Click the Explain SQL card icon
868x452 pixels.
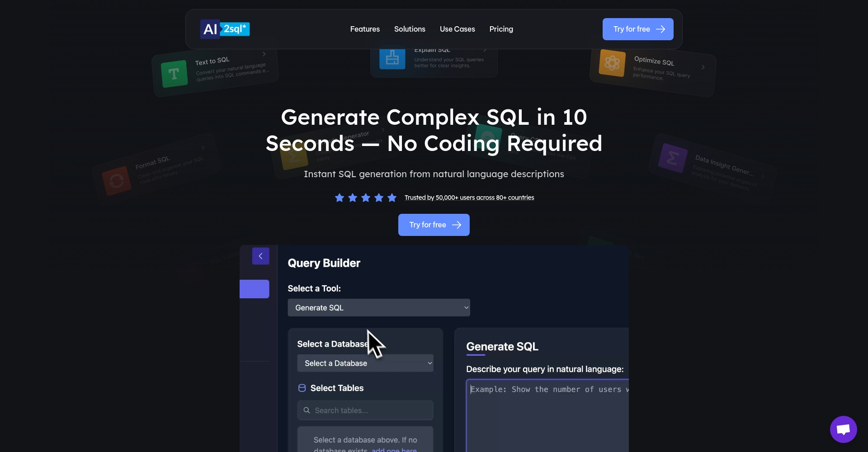(392, 58)
